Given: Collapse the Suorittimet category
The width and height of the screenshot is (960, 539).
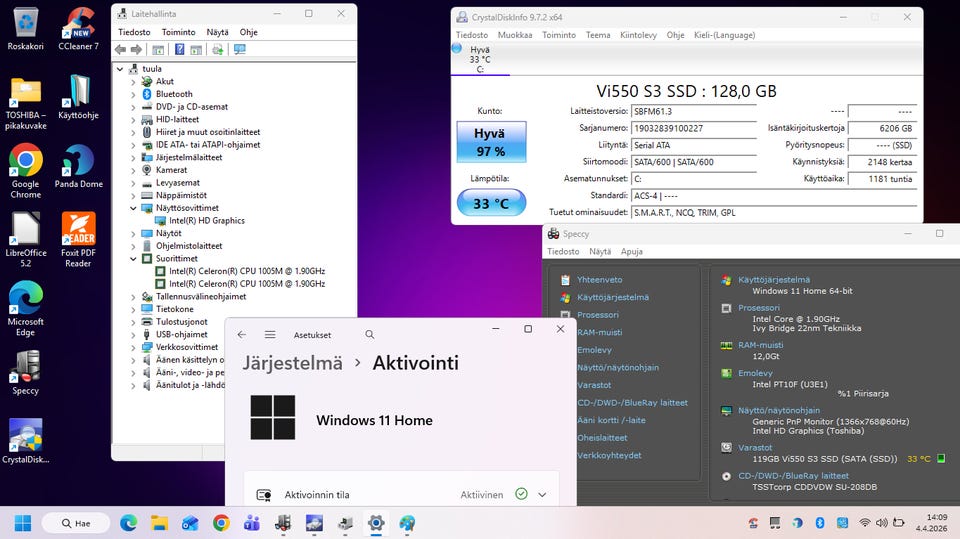Looking at the screenshot, I should coord(133,259).
